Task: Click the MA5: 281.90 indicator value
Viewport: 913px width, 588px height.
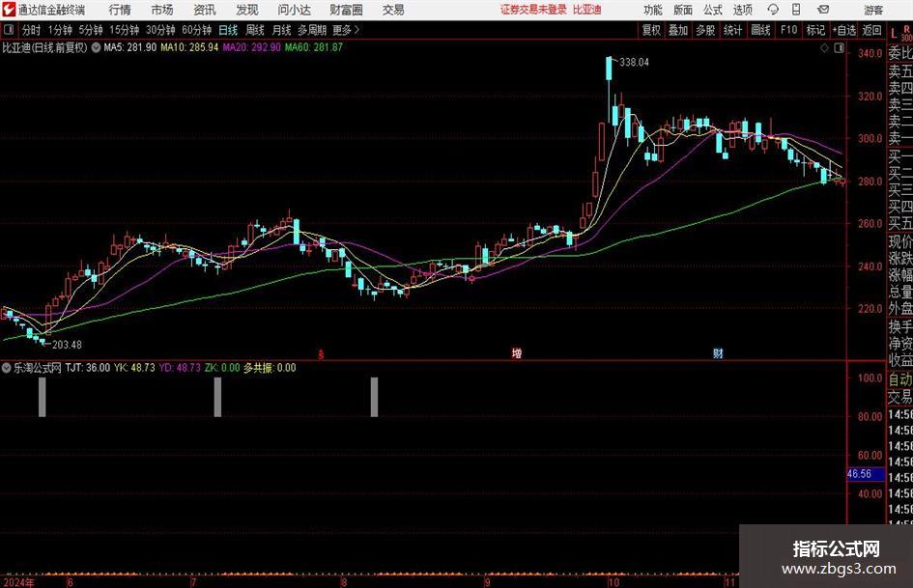Action: click(129, 47)
